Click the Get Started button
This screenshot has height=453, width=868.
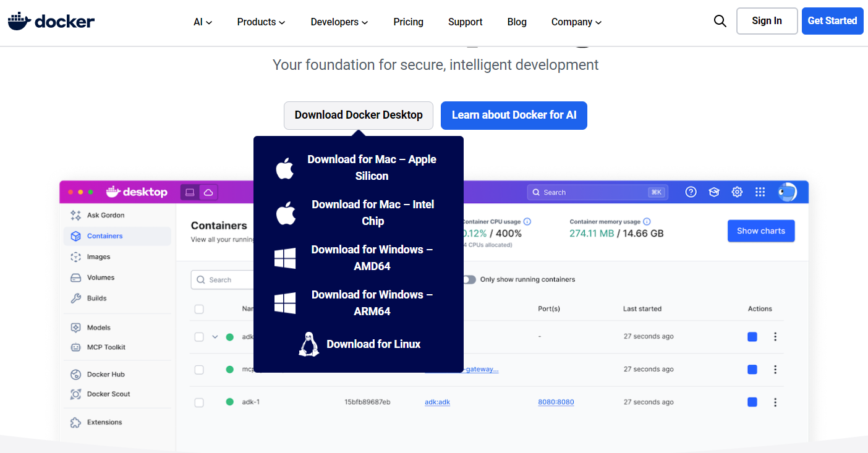[832, 21]
